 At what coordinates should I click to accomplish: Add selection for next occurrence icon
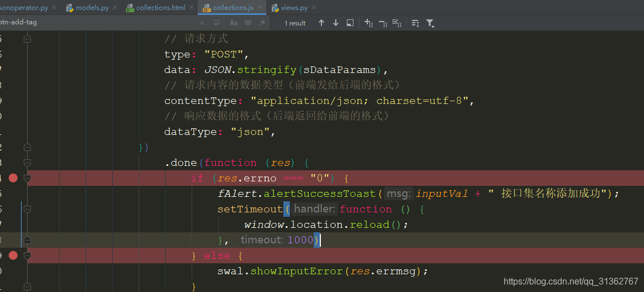[368, 23]
